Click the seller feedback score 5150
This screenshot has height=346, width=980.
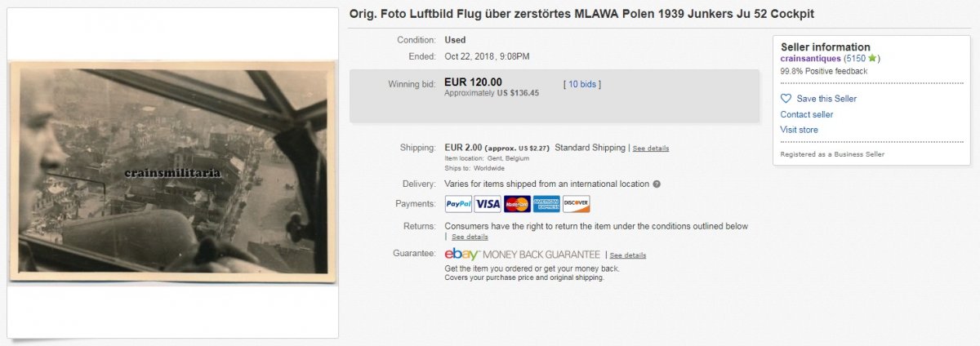coord(856,59)
